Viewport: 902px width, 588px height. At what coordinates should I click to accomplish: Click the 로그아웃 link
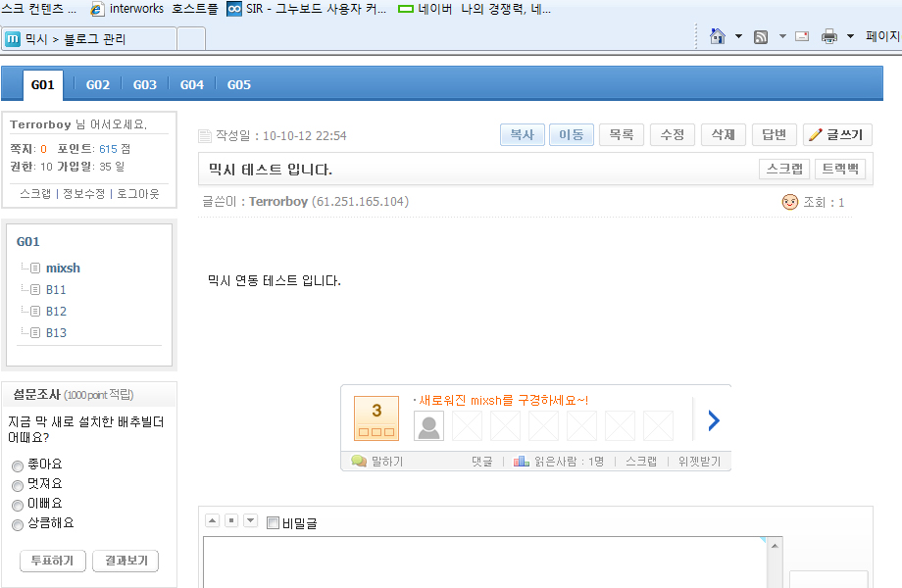point(138,194)
